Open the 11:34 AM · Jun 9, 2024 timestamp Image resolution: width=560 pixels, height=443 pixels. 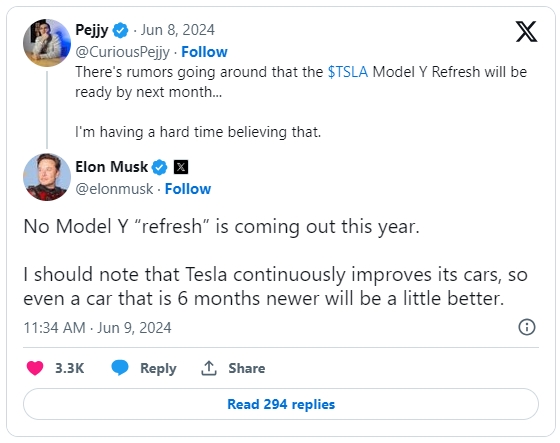(98, 328)
